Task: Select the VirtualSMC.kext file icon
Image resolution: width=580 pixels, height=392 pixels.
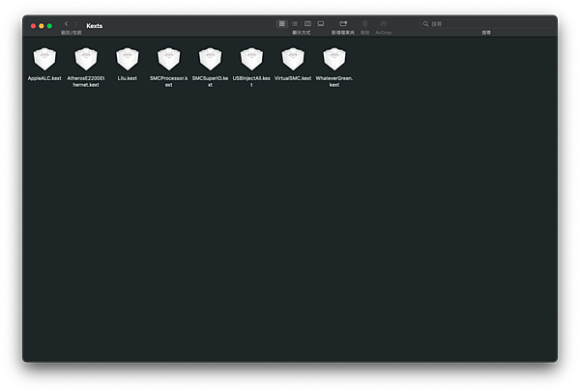Action: [x=293, y=59]
